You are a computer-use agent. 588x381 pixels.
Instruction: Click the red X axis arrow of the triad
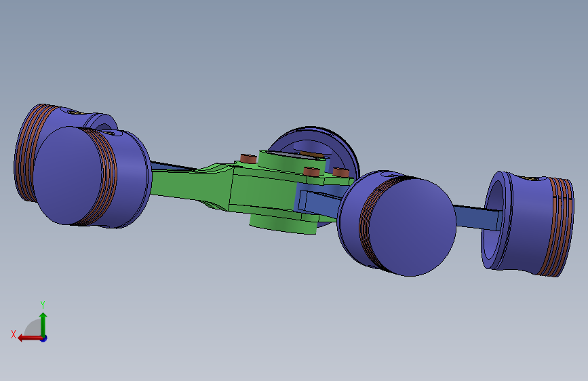pos(30,338)
